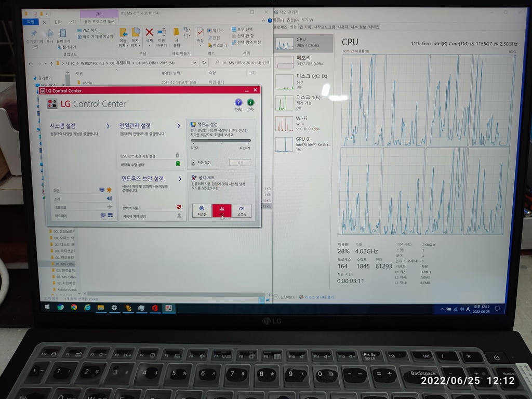Click 잘라내기 scissors in ribbon

pyautogui.click(x=67, y=47)
